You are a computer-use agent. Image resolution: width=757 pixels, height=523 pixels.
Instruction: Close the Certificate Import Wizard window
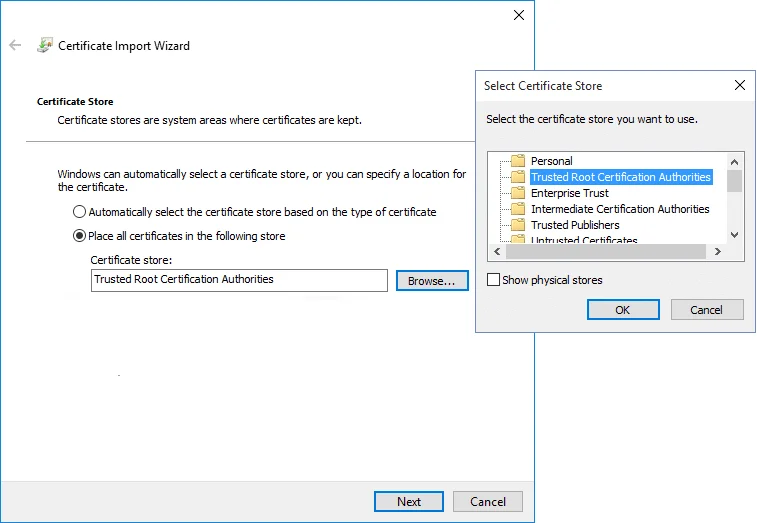click(x=519, y=15)
